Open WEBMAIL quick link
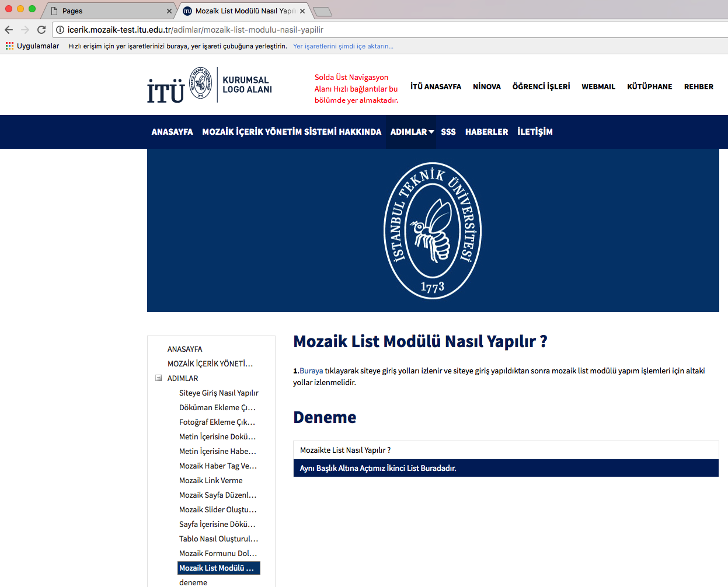 (x=598, y=86)
